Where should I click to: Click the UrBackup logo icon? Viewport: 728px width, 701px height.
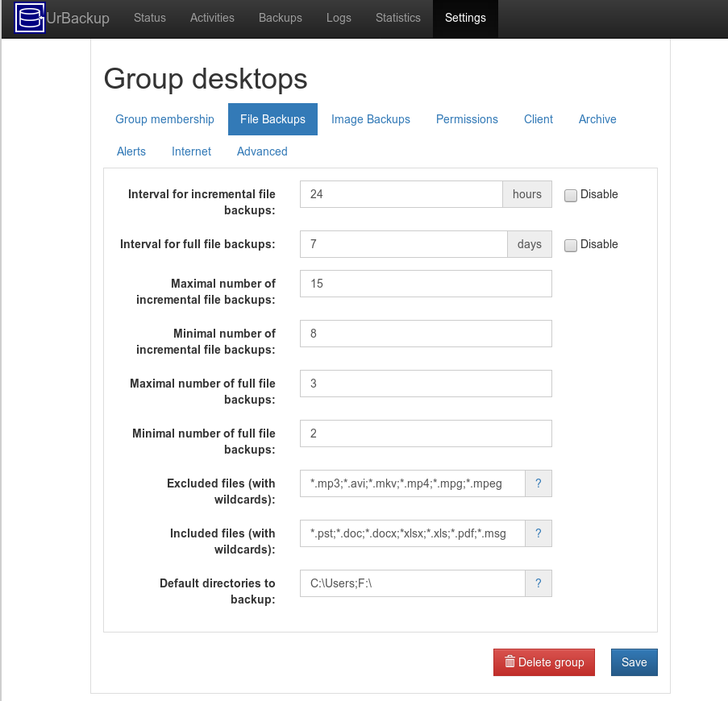point(30,18)
